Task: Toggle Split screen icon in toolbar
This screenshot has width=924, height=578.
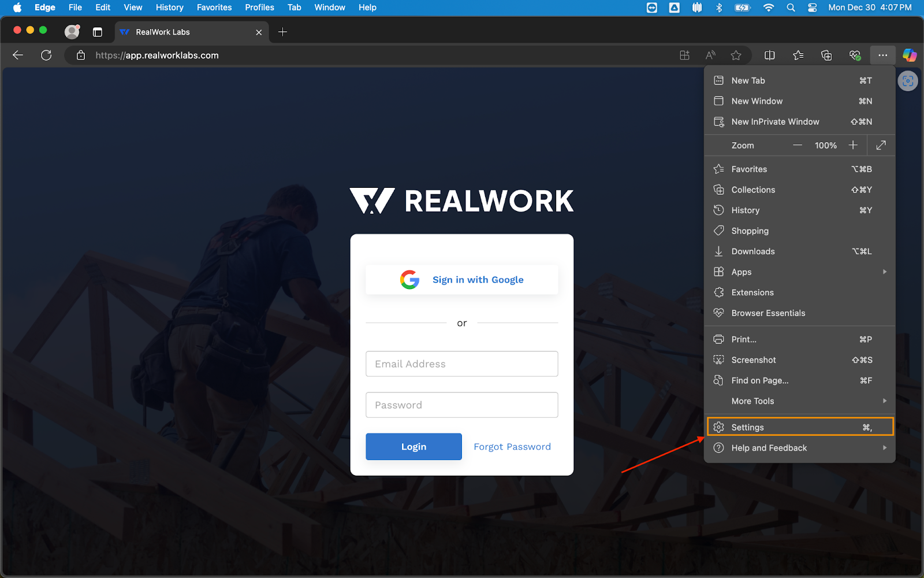Action: pos(770,55)
